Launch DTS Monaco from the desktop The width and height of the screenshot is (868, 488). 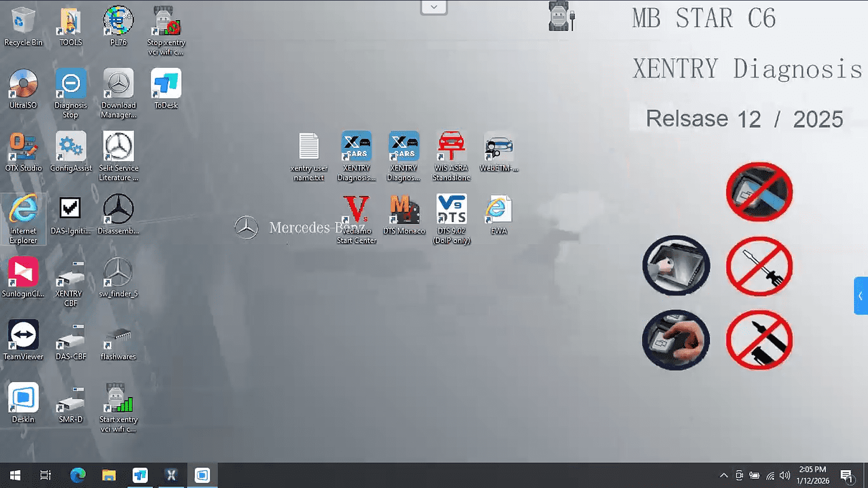(x=404, y=211)
